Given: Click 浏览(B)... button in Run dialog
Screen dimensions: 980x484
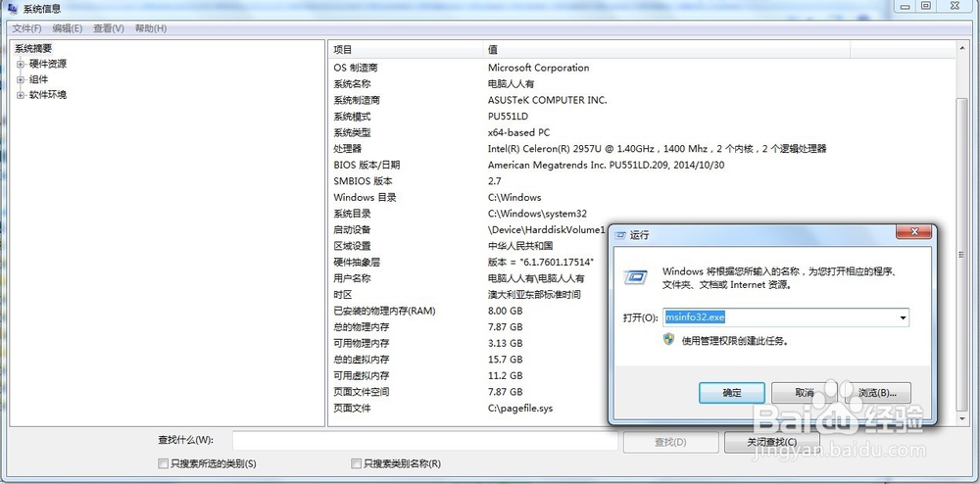Looking at the screenshot, I should (877, 393).
